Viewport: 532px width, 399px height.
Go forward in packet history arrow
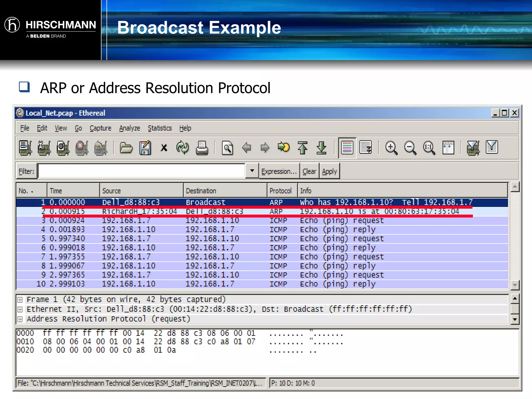click(x=265, y=148)
